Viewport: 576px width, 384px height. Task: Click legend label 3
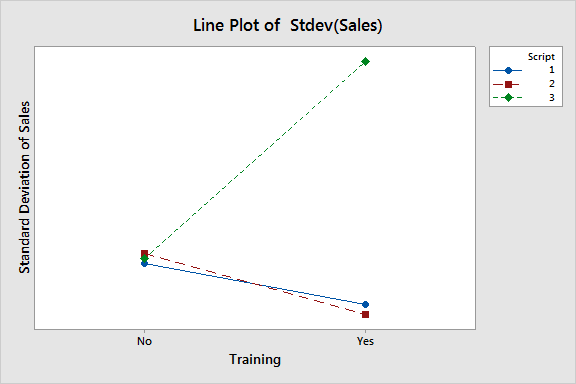(x=551, y=97)
